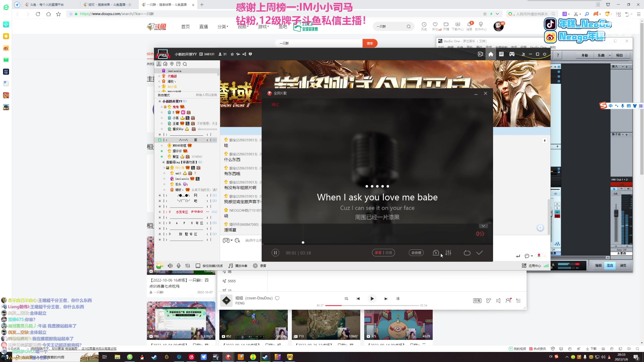Play the song 姐姐 in the music player
The height and width of the screenshot is (362, 644).
[372, 299]
